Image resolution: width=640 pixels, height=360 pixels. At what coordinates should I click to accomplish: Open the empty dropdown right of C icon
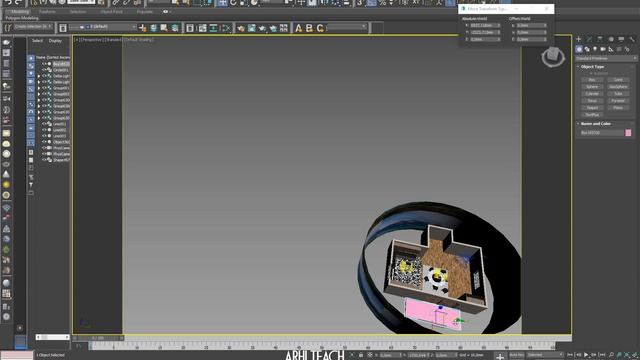[346, 27]
